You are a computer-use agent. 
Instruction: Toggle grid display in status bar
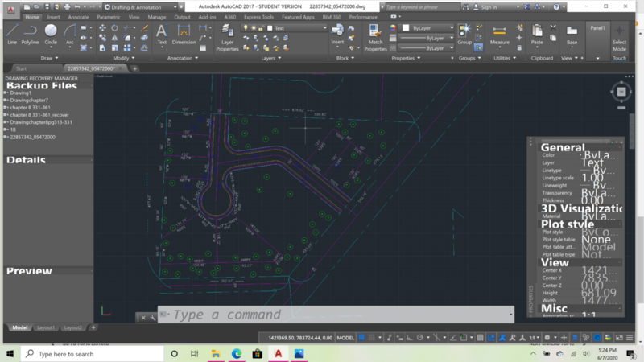point(363,338)
